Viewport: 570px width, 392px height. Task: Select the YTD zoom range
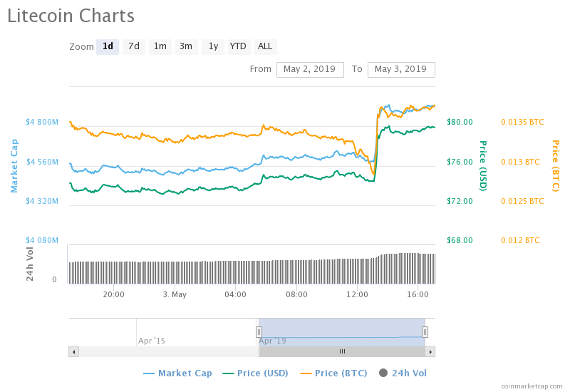(238, 47)
